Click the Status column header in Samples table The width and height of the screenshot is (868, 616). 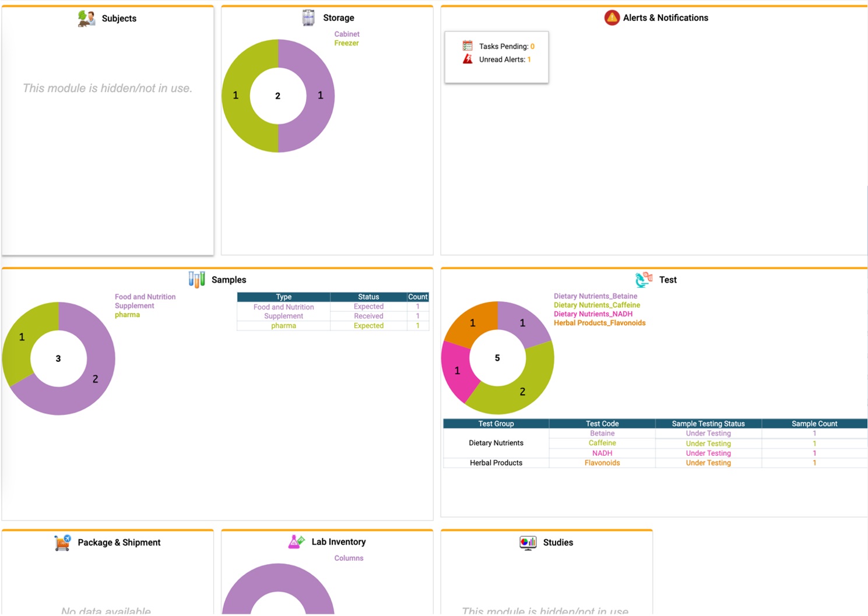tap(368, 297)
